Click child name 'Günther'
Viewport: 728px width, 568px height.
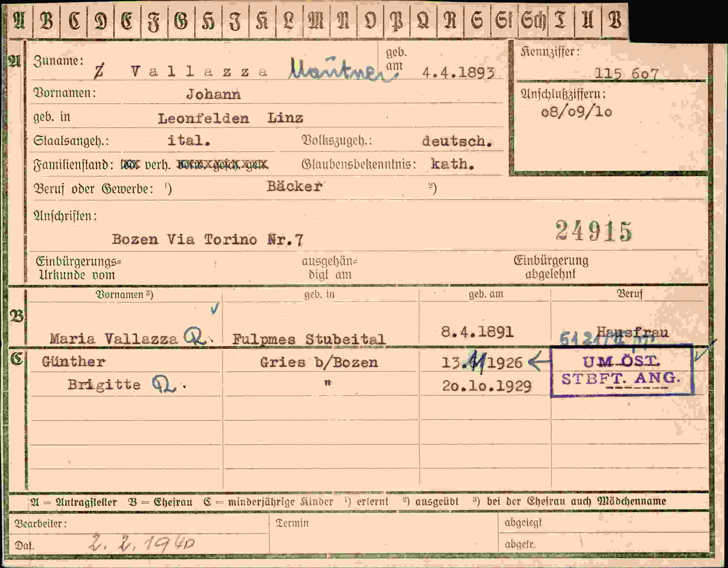(x=74, y=362)
